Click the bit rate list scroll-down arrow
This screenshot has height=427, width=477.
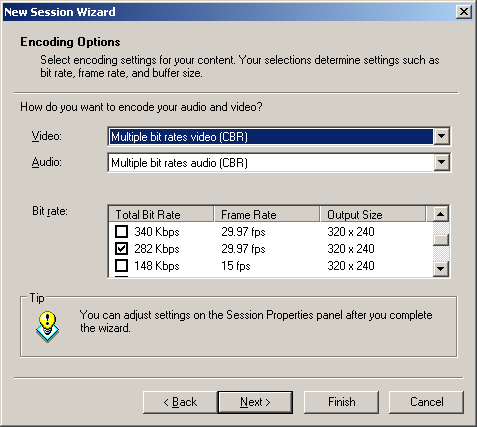click(441, 269)
